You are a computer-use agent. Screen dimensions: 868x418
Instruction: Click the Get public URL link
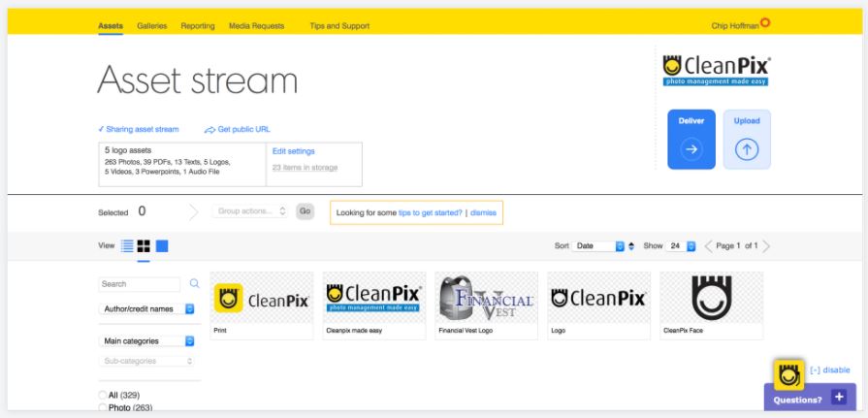tap(243, 130)
